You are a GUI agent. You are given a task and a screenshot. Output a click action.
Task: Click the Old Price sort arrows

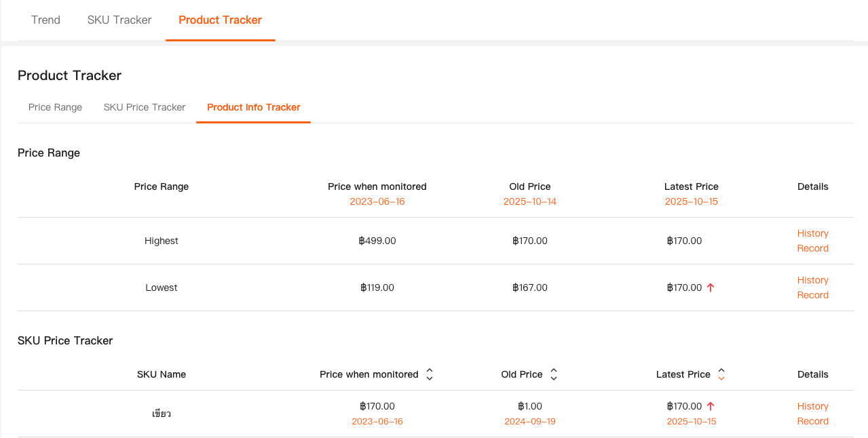pos(554,374)
